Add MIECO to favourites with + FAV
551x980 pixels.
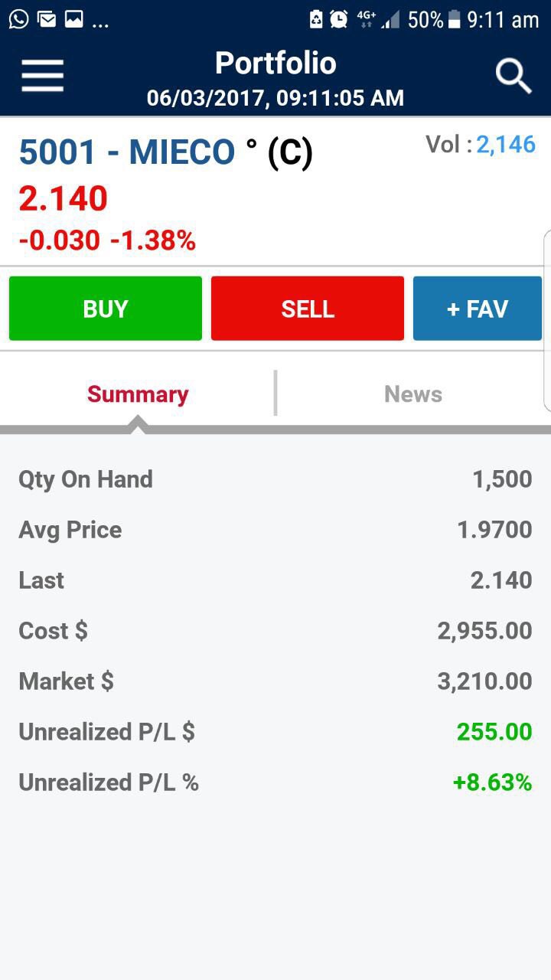477,309
